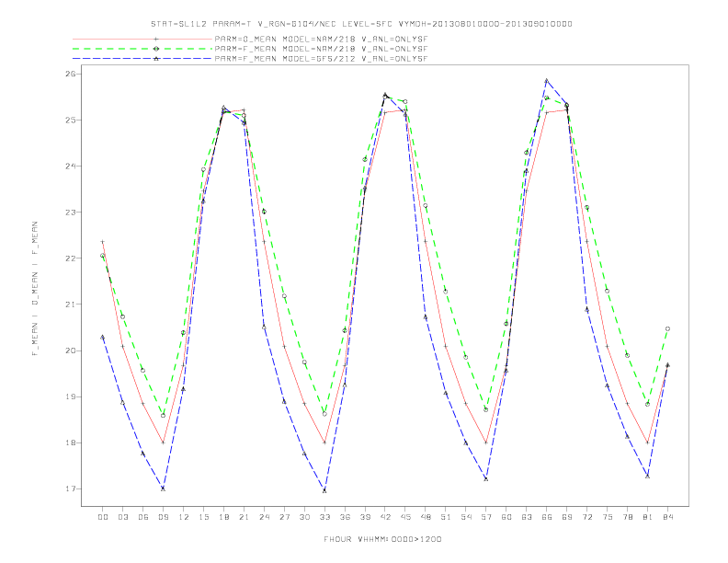Click x-axis forecast hour label 54

coord(466,517)
